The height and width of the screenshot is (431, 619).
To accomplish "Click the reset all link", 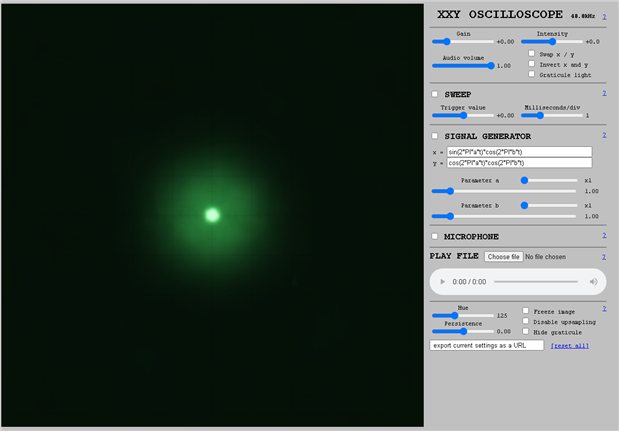I will point(570,346).
